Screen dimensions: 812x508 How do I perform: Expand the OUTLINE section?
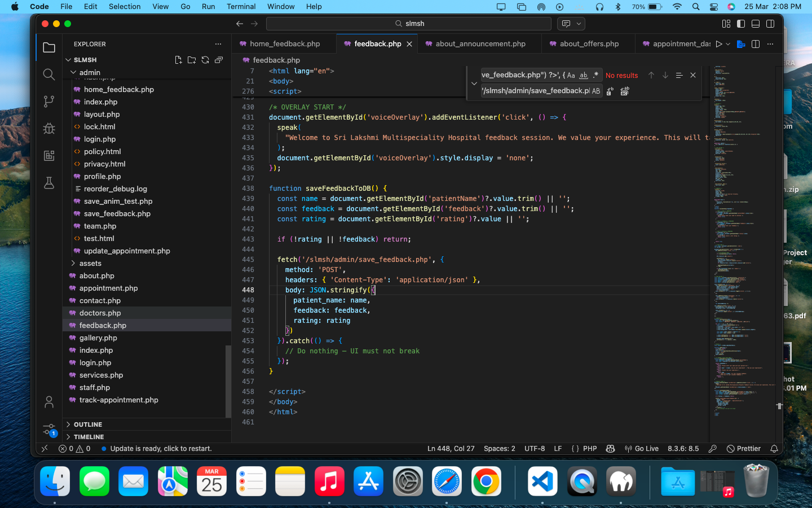point(88,424)
